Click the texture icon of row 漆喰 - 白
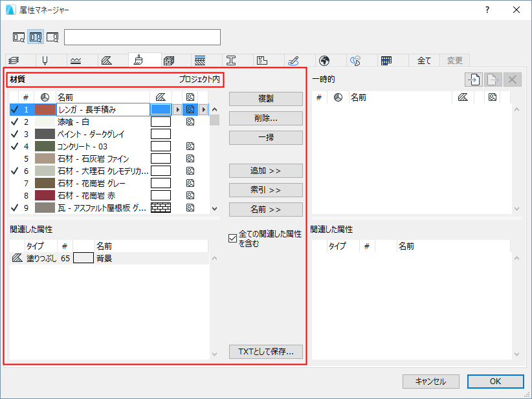Screen dimensions: 532x399 point(190,122)
